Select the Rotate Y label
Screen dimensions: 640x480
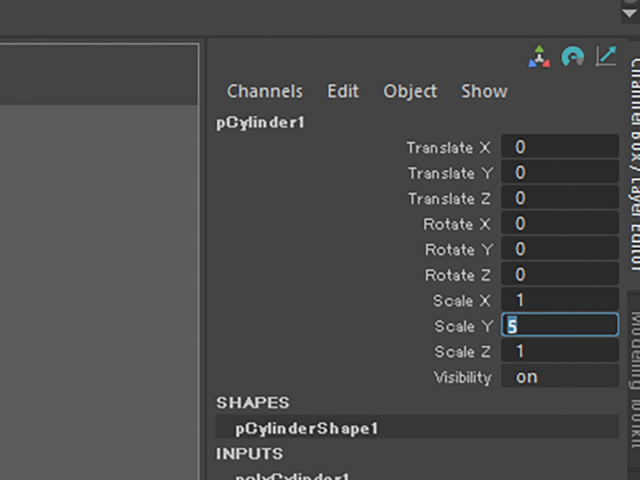[x=459, y=249]
